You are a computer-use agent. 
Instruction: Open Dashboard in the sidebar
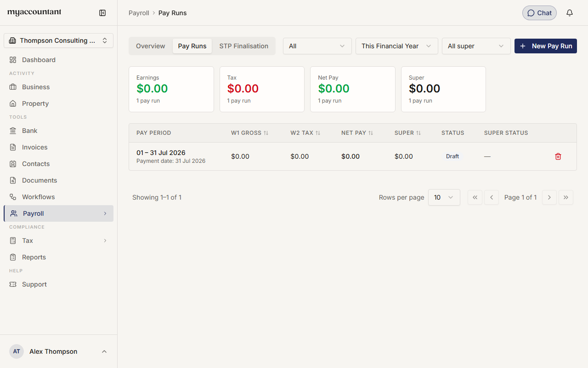58,60
